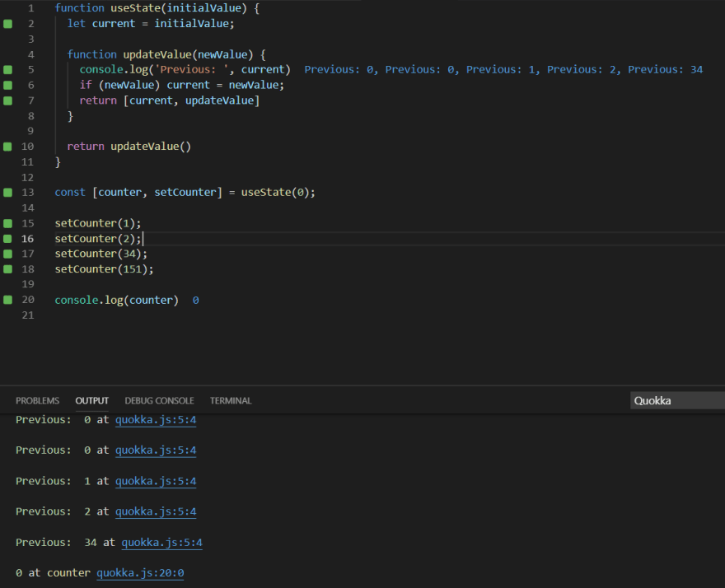
Task: Open second quokka.js:5:4 link in output
Action: tap(156, 450)
